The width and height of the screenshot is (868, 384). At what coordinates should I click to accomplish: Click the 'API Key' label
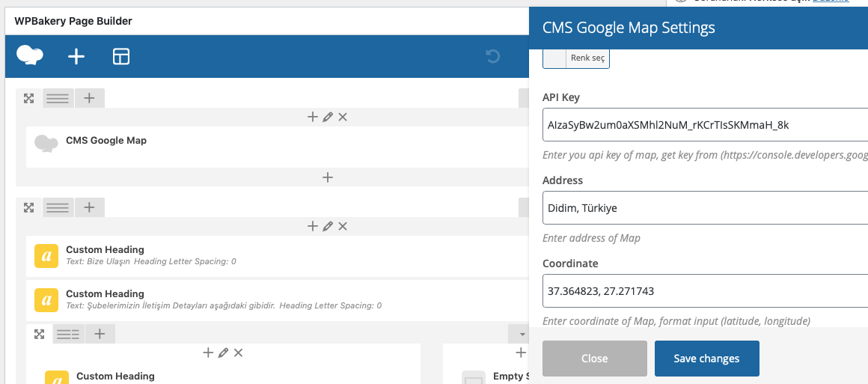561,97
